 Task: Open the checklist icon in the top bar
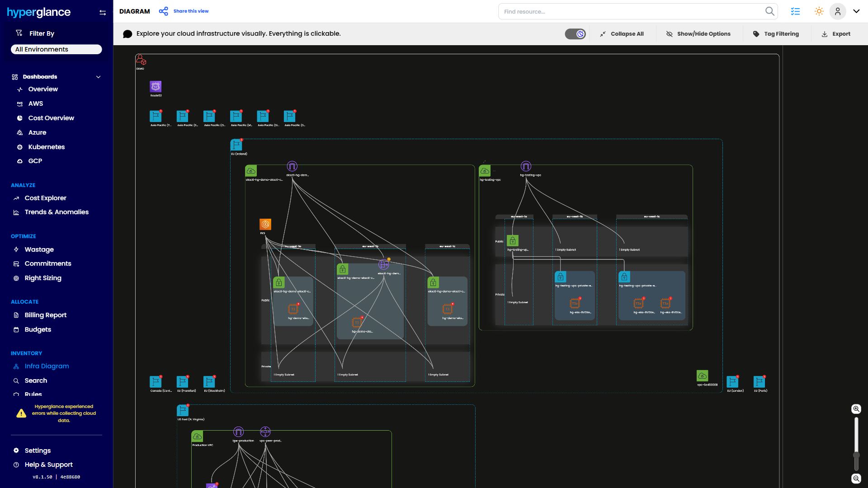(795, 11)
